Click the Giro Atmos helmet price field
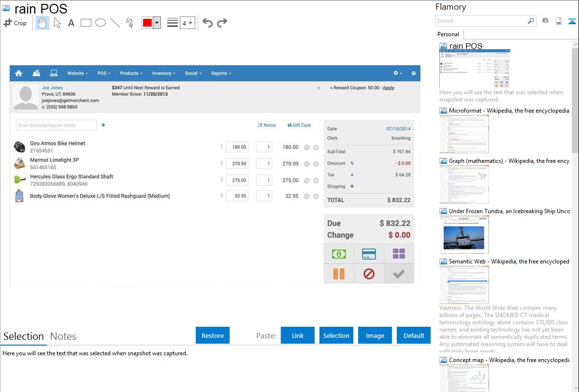Image resolution: width=579 pixels, height=392 pixels. click(237, 147)
